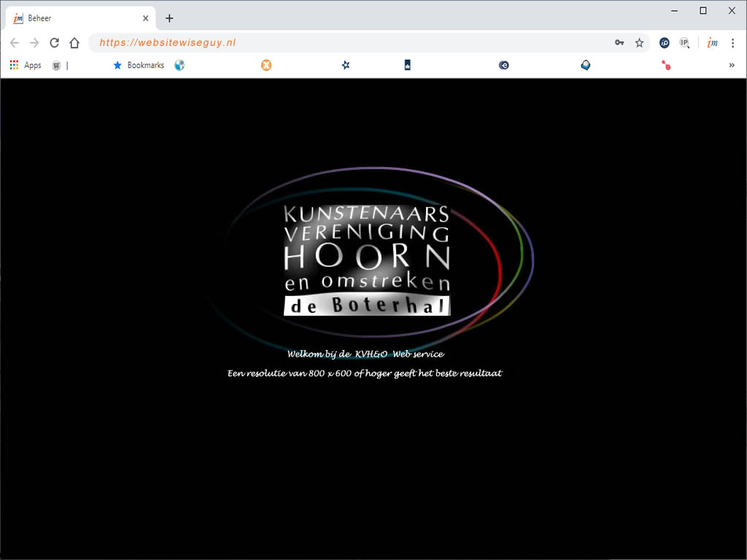Click the 'Welkom bij de KVH&O Web service' text
The width and height of the screenshot is (747, 560).
coord(365,354)
